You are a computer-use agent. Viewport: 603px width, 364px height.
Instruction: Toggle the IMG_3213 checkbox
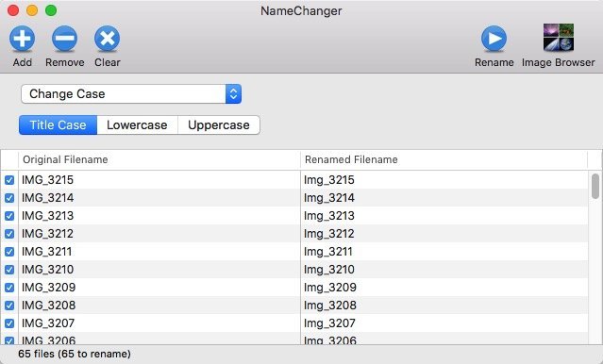pos(9,216)
